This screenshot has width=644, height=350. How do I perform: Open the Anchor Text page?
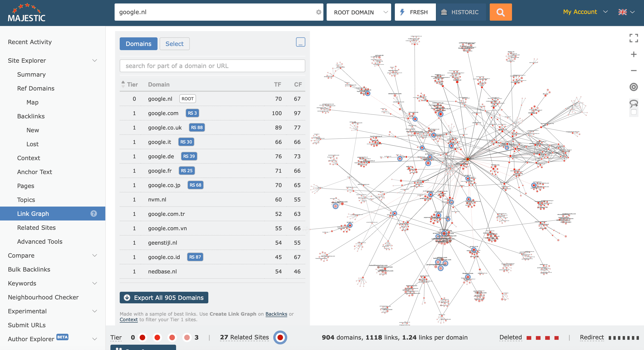point(35,172)
